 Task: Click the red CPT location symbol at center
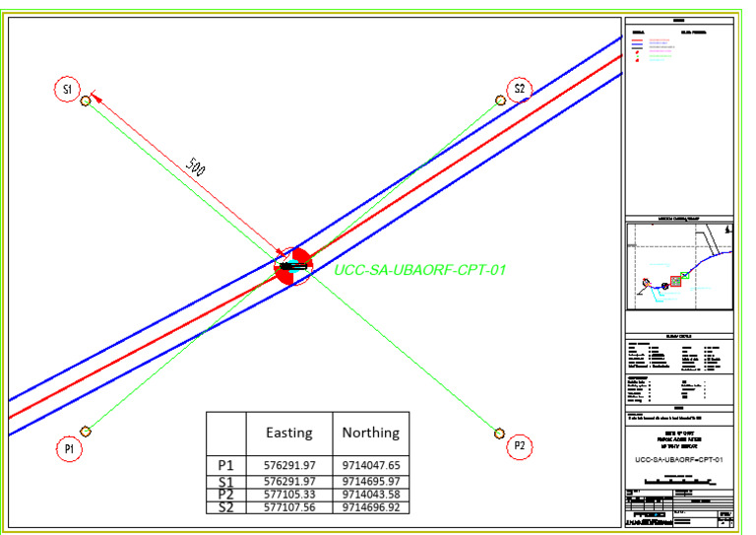[293, 266]
